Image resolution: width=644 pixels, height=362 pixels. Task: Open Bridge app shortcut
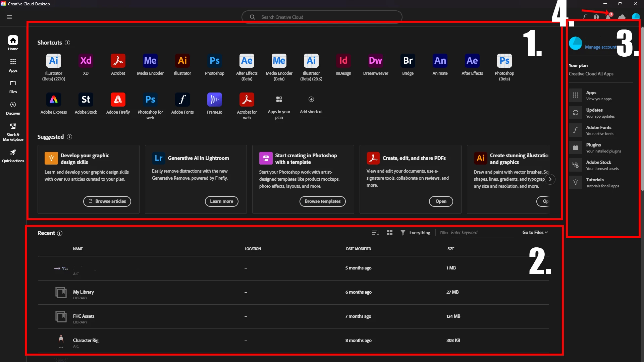pyautogui.click(x=408, y=61)
